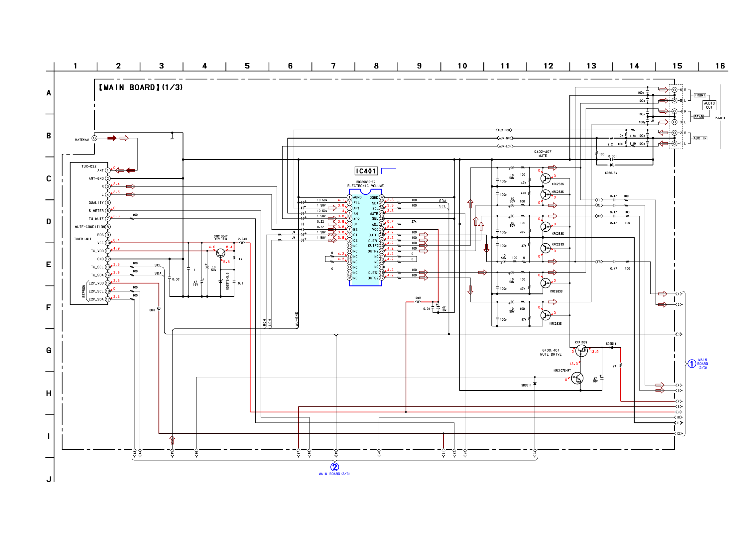Click the KRA103S mute drive transistor
745x560 pixels.
[x=581, y=351]
